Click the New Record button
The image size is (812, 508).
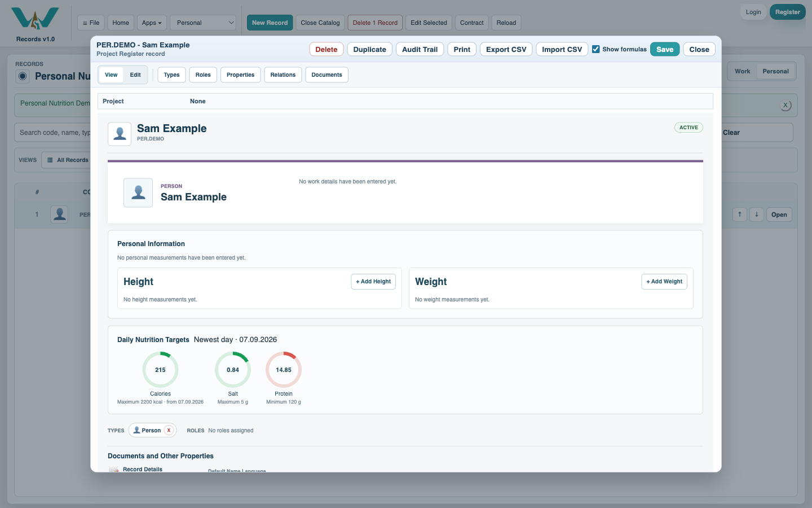coord(270,23)
